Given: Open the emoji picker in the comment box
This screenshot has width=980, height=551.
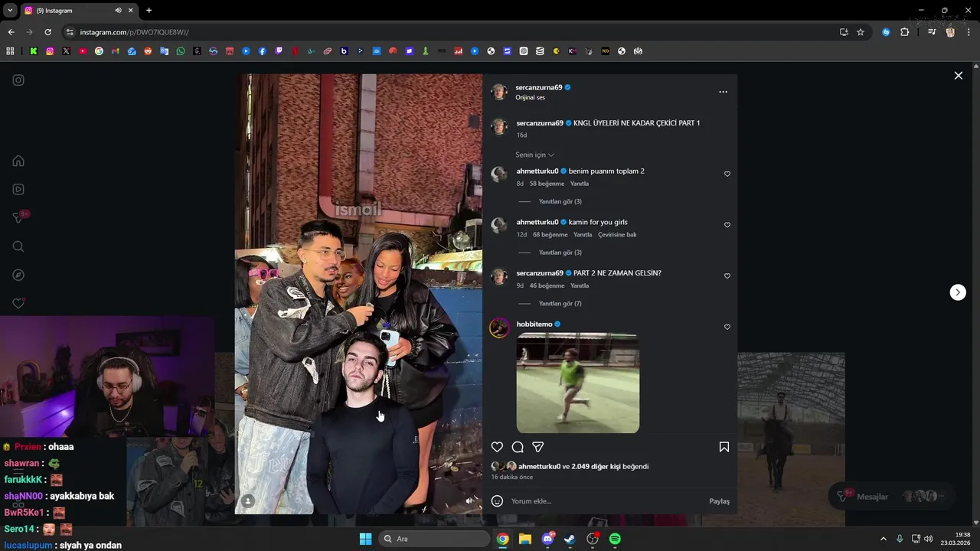Looking at the screenshot, I should click(497, 501).
